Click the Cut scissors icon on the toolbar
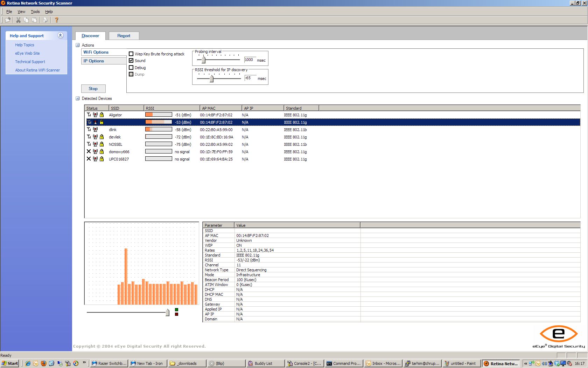Image resolution: width=588 pixels, height=368 pixels. [18, 20]
